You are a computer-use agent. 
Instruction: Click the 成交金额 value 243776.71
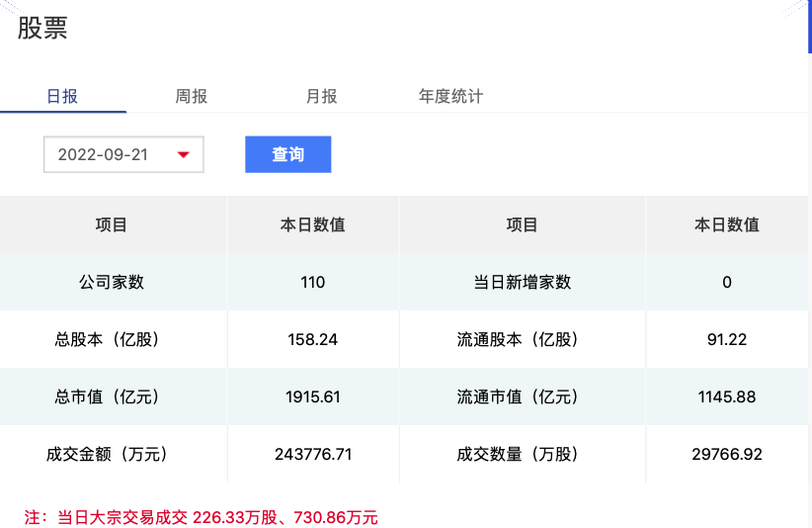313,455
